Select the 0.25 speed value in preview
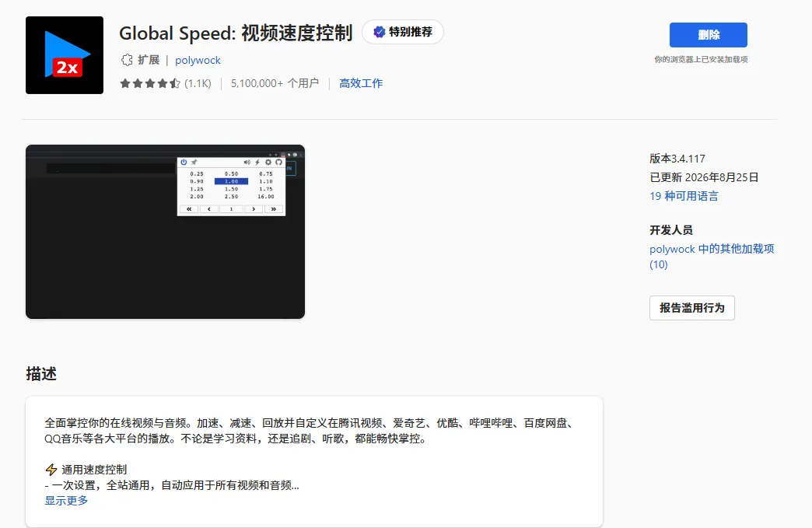This screenshot has height=528, width=812. tap(197, 174)
